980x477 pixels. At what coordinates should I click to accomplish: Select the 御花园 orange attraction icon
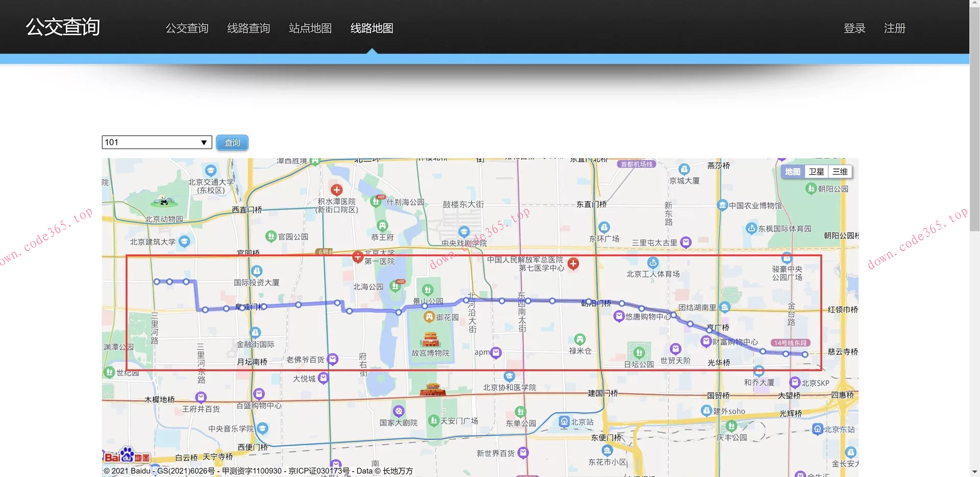click(x=429, y=317)
